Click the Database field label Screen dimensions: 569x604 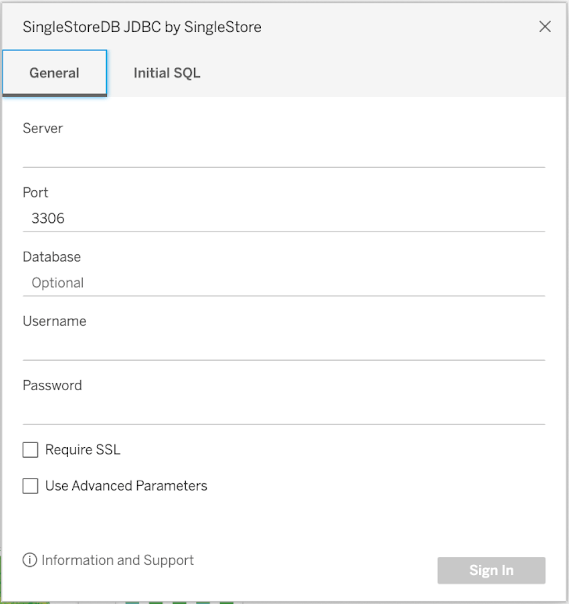(x=52, y=257)
